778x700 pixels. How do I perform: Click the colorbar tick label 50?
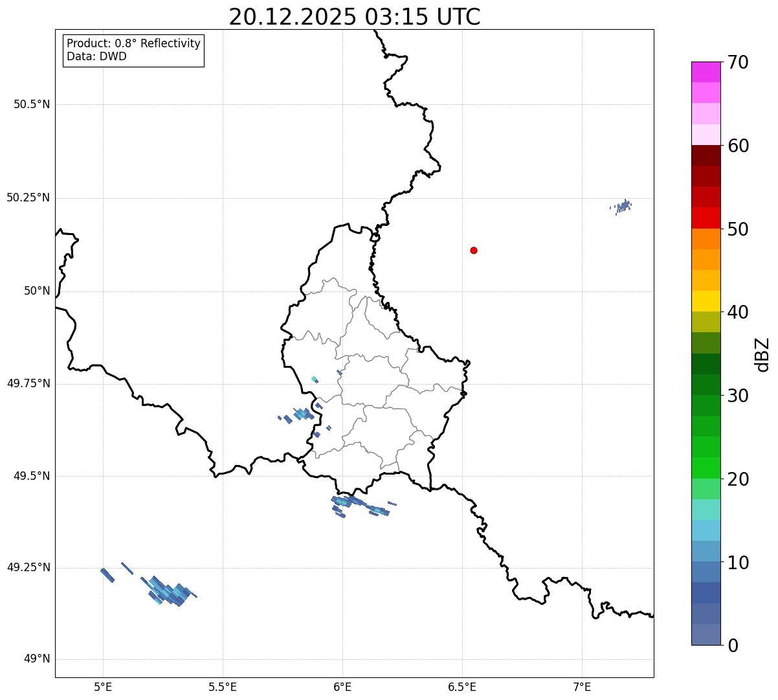(x=739, y=229)
